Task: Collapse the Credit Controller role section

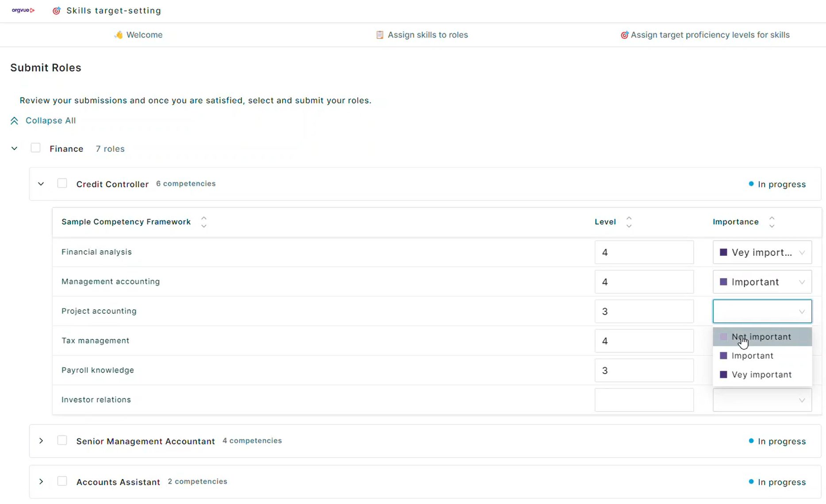Action: (x=41, y=184)
